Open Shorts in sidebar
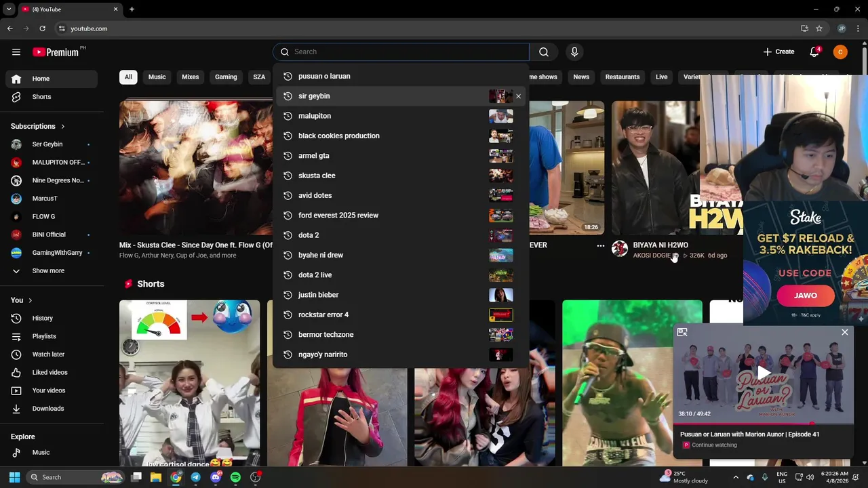The height and width of the screenshot is (488, 868). 52,97
